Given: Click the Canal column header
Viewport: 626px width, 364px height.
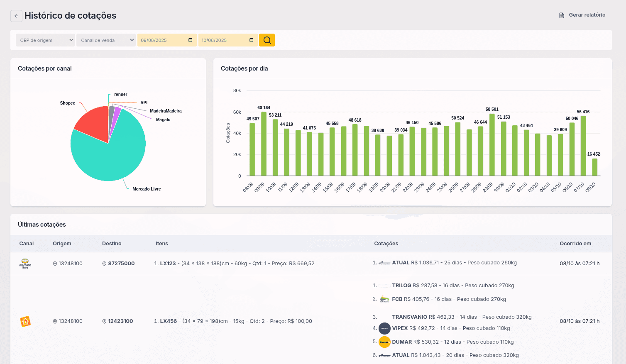Looking at the screenshot, I should [27, 244].
